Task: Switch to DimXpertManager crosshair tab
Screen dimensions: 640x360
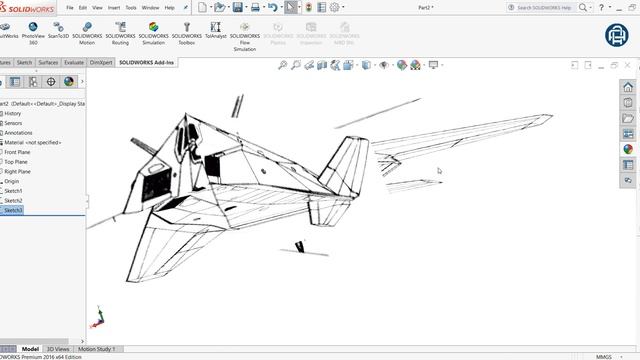Action: (51, 82)
